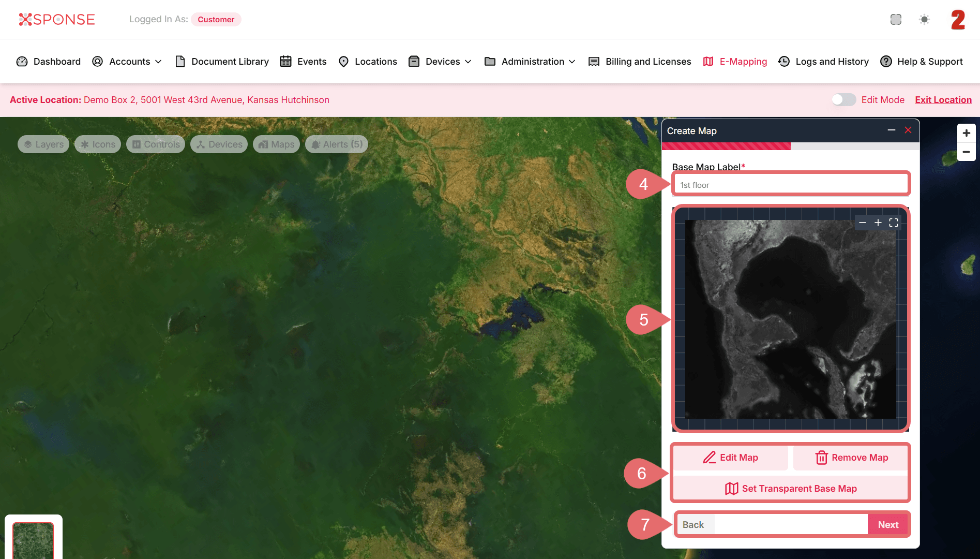Zoom out on the map preview
This screenshot has width=980, height=559.
[863, 223]
